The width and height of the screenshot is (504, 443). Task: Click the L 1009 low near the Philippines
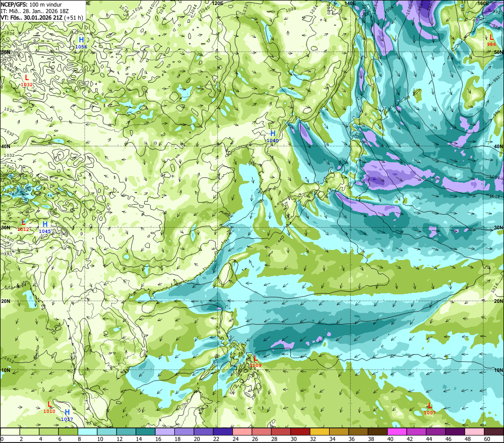(x=256, y=361)
